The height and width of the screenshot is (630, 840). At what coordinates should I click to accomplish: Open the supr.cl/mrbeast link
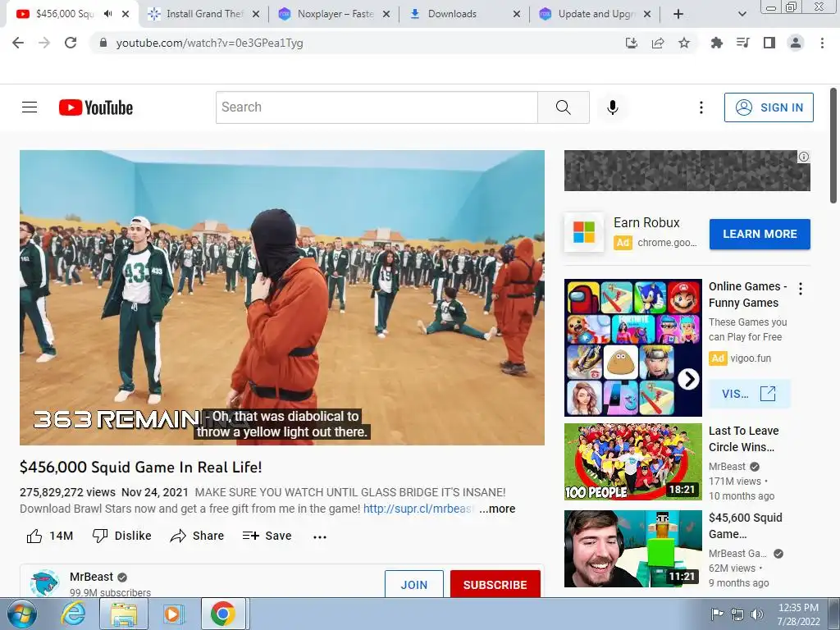tap(418, 509)
